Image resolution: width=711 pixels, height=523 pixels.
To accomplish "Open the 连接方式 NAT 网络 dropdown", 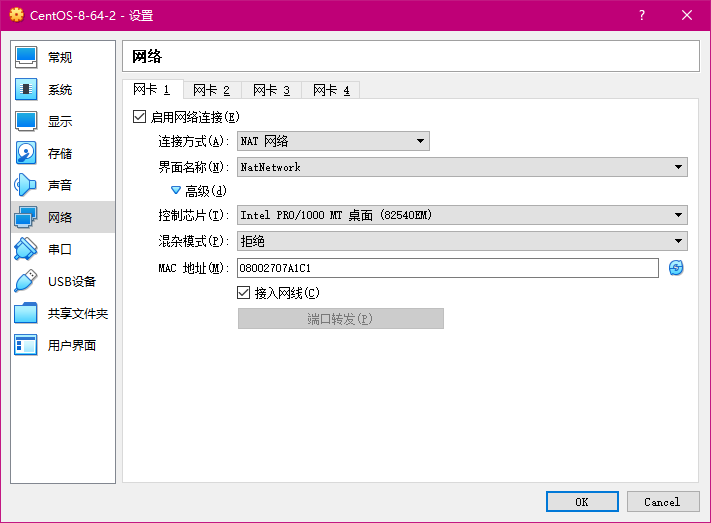I will coord(333,141).
